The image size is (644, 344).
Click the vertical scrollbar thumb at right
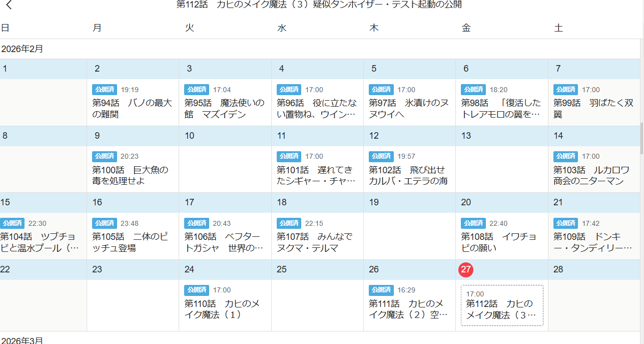tap(641, 139)
